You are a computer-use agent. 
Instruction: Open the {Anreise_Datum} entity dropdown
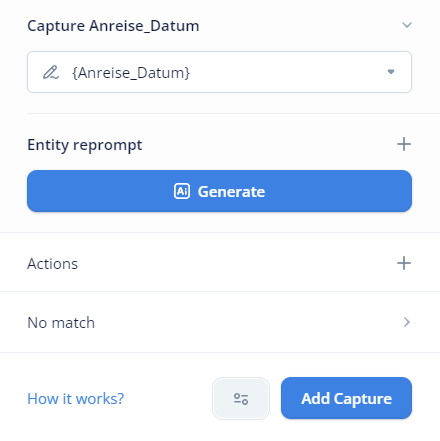click(x=219, y=72)
